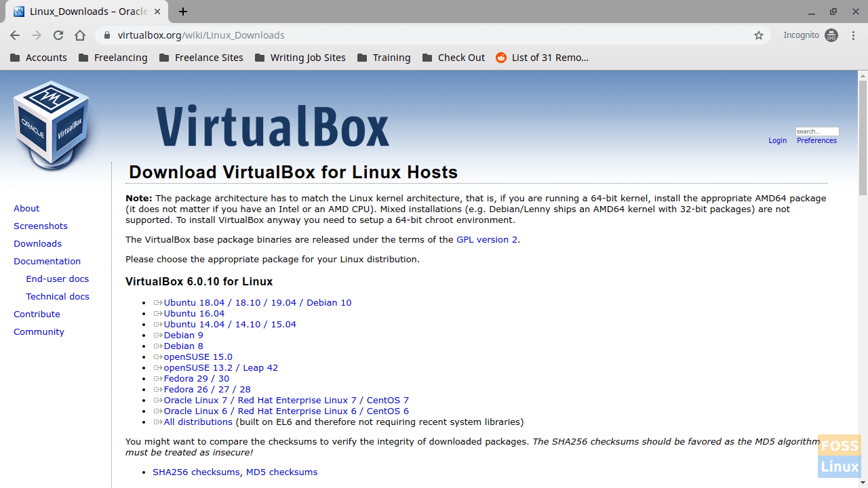Image resolution: width=868 pixels, height=488 pixels.
Task: Download the Ubuntu 16.04 package
Action: click(189, 313)
